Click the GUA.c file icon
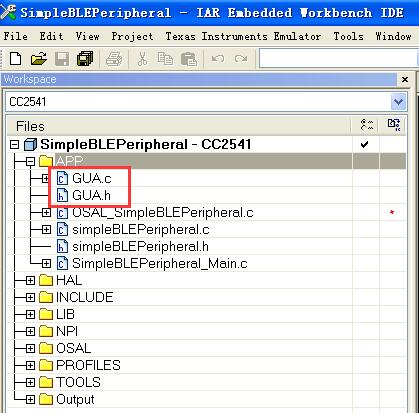 (x=62, y=178)
